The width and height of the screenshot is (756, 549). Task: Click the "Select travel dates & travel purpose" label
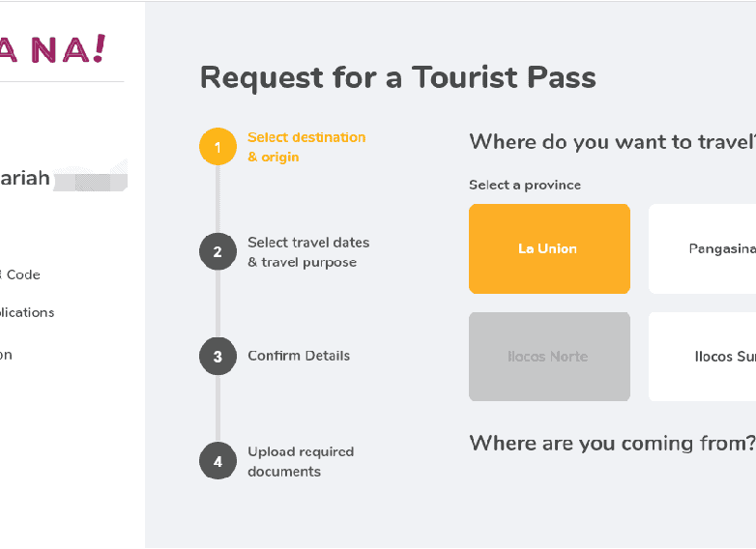point(308,252)
